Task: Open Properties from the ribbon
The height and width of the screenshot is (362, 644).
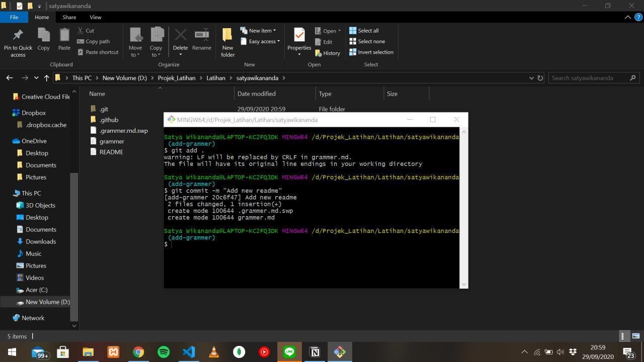Action: 299,35
